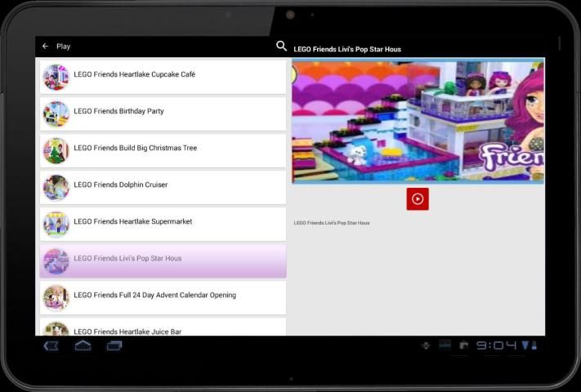This screenshot has height=392, width=581.
Task: Tap the Android back navigation button
Action: [51, 345]
